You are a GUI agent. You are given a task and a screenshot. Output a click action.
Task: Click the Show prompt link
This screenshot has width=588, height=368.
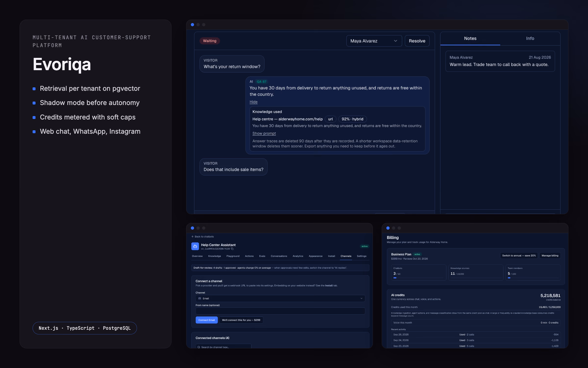click(x=264, y=133)
